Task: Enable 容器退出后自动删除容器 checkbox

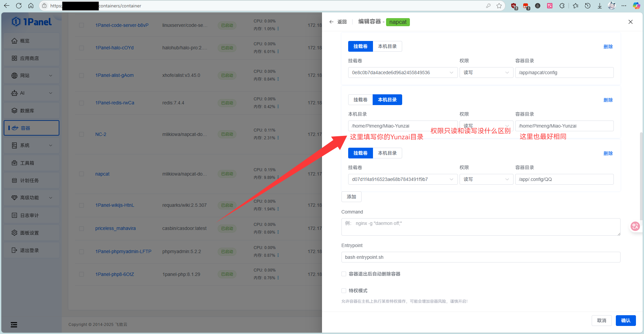Action: click(x=344, y=274)
